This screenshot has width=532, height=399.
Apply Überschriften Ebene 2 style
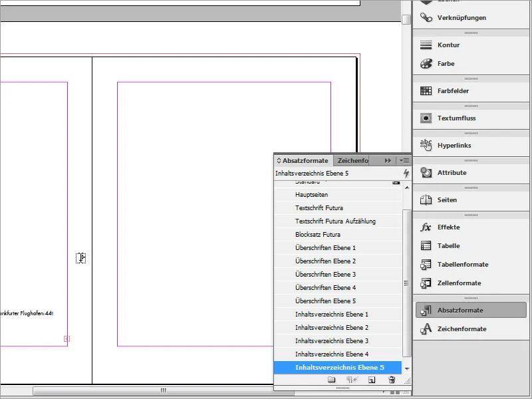[x=338, y=261]
